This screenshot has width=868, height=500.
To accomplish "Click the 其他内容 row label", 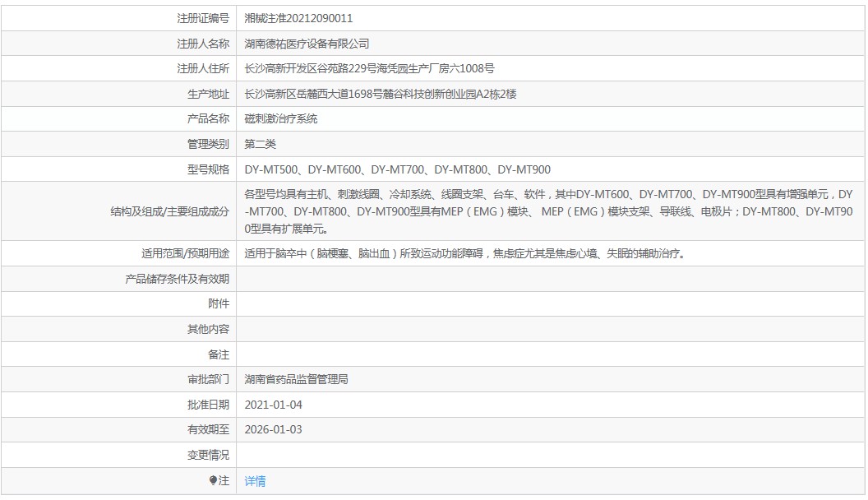I will pos(208,330).
